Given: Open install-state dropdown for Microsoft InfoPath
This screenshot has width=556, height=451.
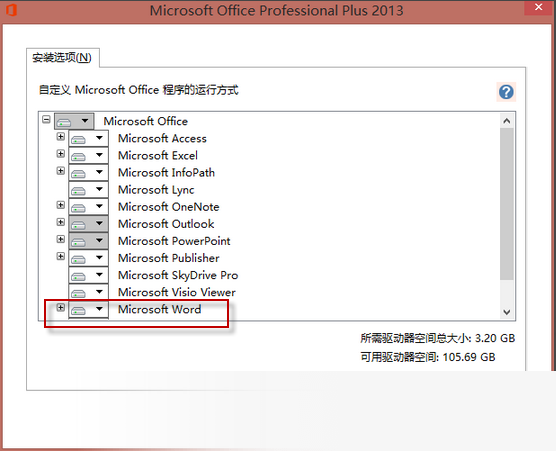Looking at the screenshot, I should 88,172.
